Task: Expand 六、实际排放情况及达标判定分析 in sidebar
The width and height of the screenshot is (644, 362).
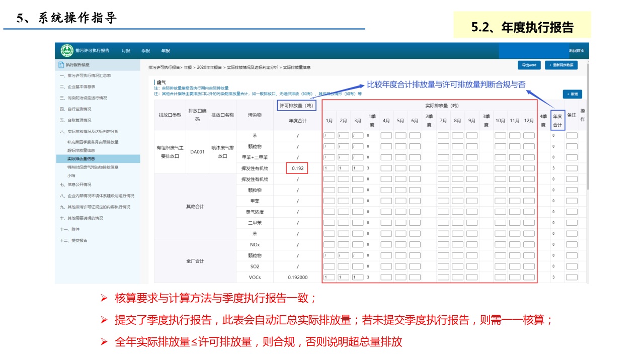Action: [x=90, y=131]
